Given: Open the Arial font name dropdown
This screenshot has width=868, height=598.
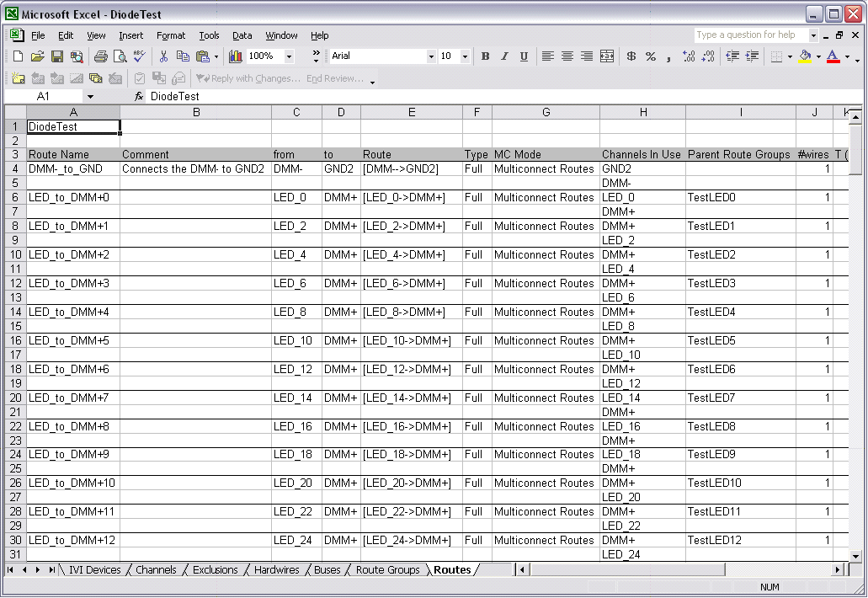Looking at the screenshot, I should point(431,56).
